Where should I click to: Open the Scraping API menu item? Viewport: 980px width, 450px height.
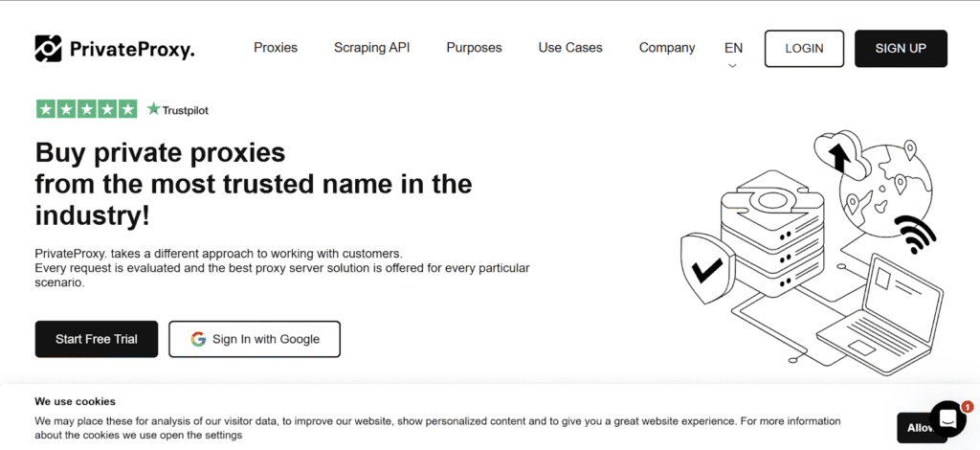371,48
